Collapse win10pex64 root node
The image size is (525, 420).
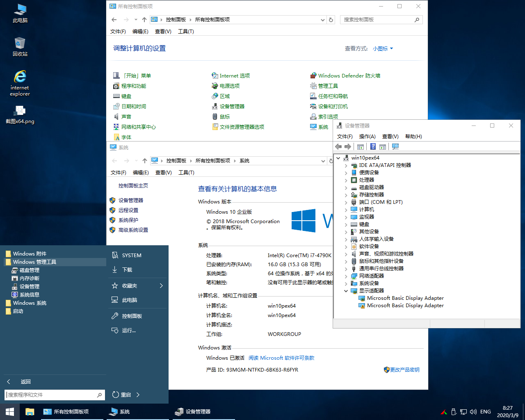pos(338,158)
